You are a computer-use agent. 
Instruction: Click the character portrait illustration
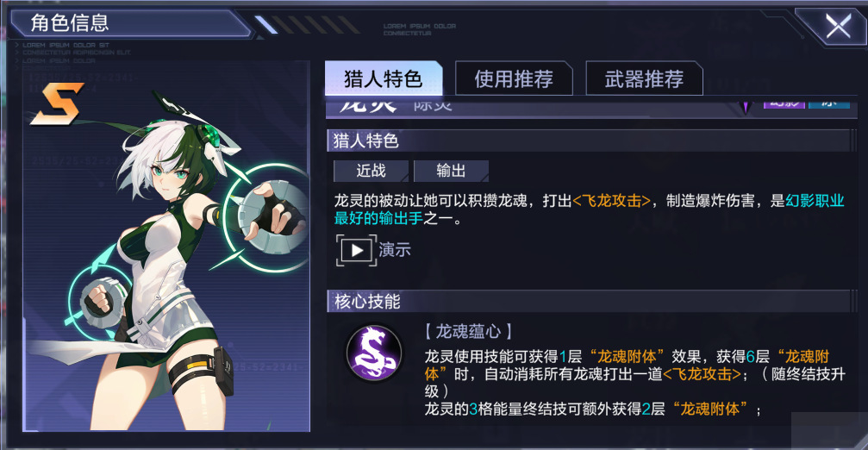(x=166, y=247)
